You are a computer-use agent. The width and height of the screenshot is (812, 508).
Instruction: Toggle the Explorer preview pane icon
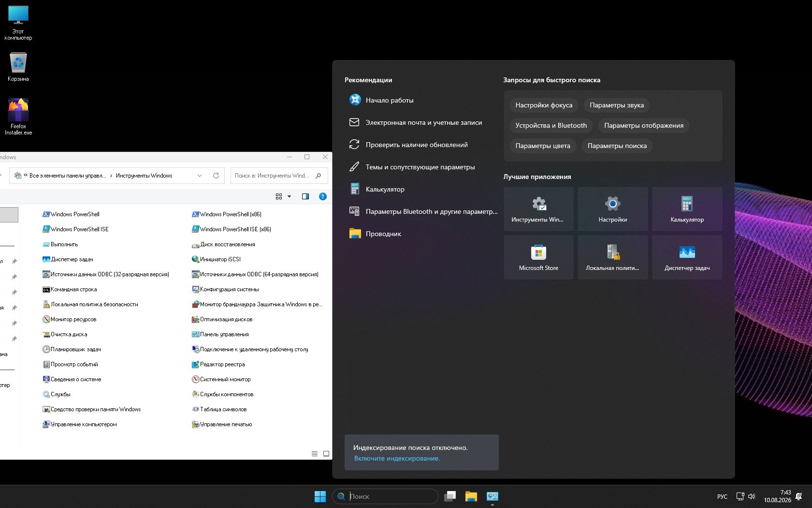pyautogui.click(x=305, y=196)
